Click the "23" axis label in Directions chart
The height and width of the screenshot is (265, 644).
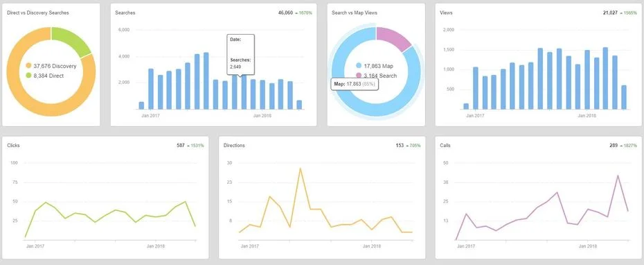(x=230, y=182)
